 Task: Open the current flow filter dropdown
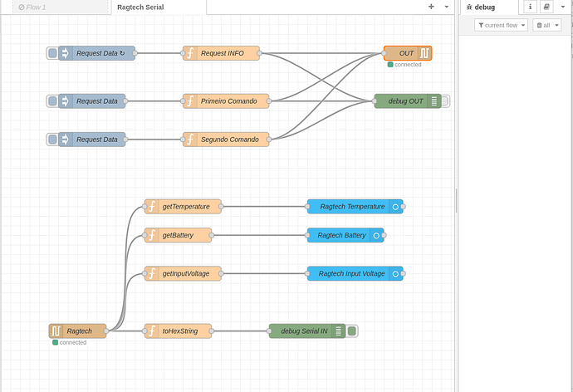pos(501,25)
